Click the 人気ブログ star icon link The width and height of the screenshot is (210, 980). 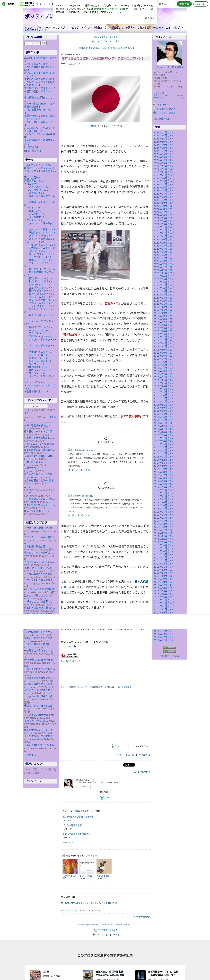coord(165,4)
